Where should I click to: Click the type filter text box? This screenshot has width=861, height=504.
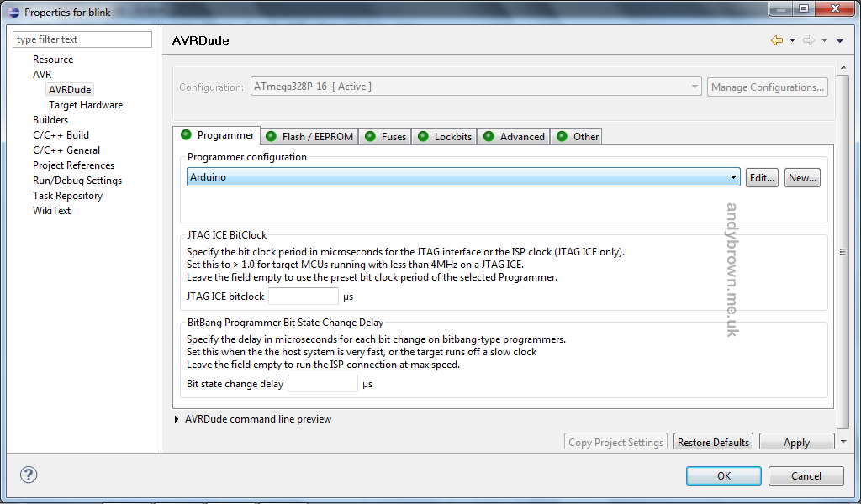(82, 39)
